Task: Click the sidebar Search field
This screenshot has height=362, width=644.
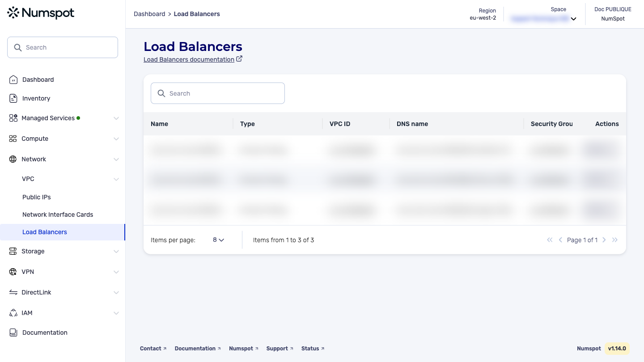Action: [x=63, y=47]
